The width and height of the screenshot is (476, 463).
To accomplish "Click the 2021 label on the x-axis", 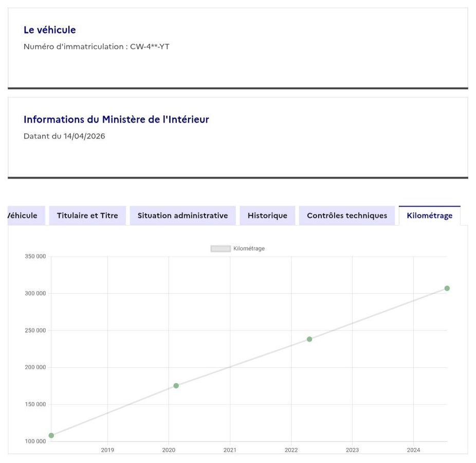I will coord(230,450).
